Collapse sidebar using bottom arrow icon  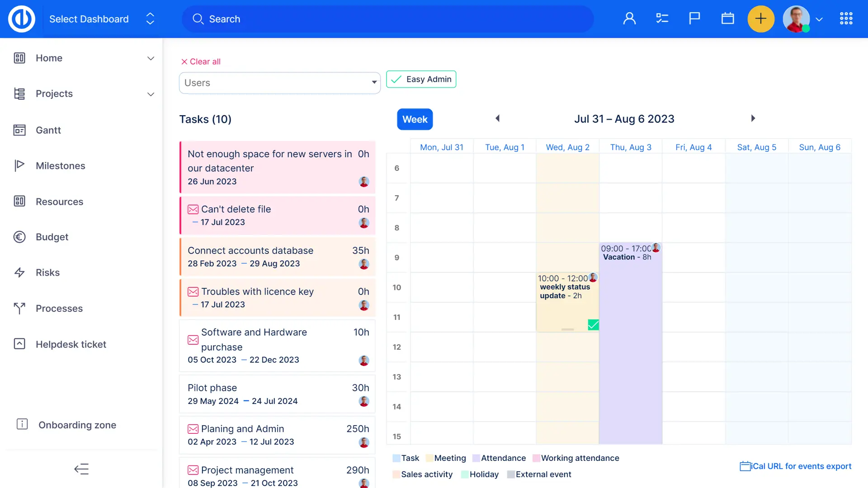(x=81, y=469)
